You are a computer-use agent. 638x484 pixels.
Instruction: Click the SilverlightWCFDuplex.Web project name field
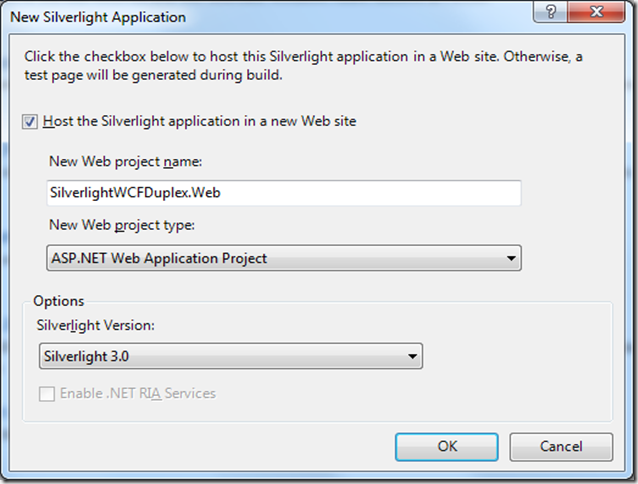click(x=283, y=191)
